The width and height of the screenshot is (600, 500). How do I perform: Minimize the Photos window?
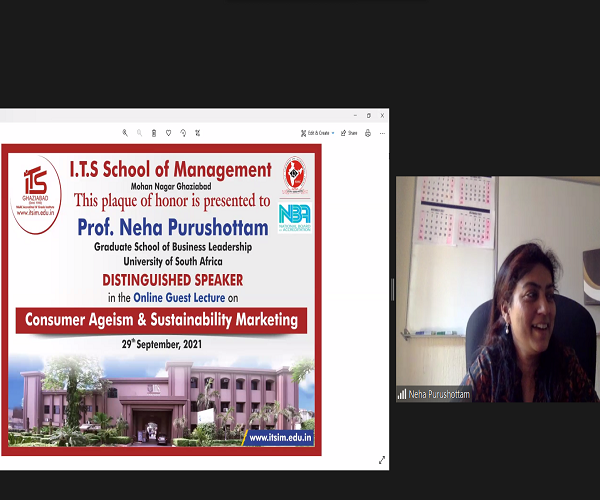coord(355,115)
